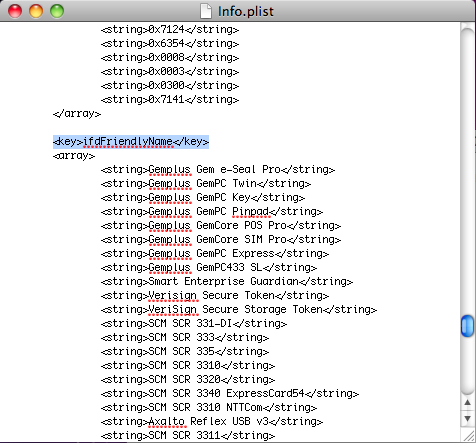Click the blue vertical scrollbar thumb
476x443 pixels.
[467, 326]
